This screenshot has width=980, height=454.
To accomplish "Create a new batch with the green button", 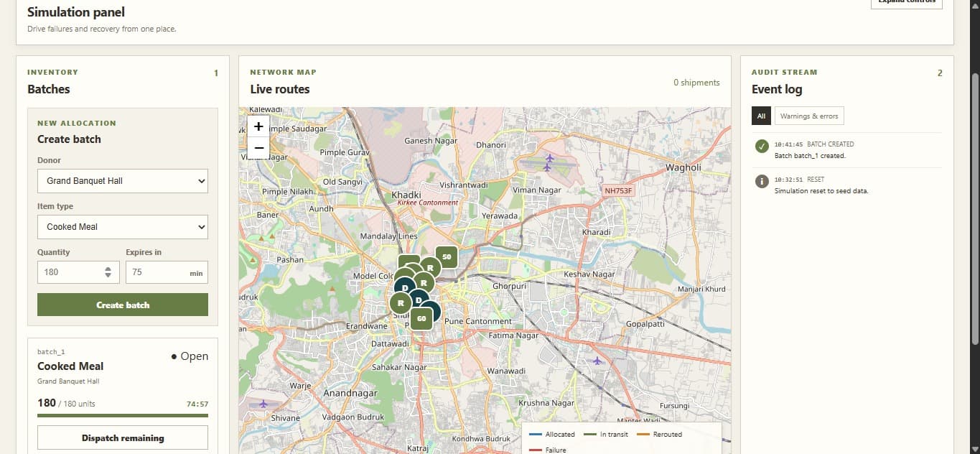I will click(x=123, y=305).
